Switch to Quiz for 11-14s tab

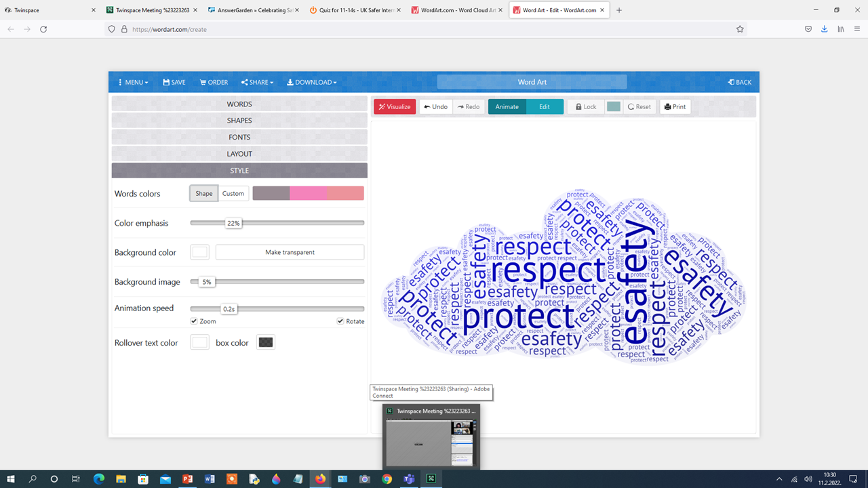(x=355, y=10)
